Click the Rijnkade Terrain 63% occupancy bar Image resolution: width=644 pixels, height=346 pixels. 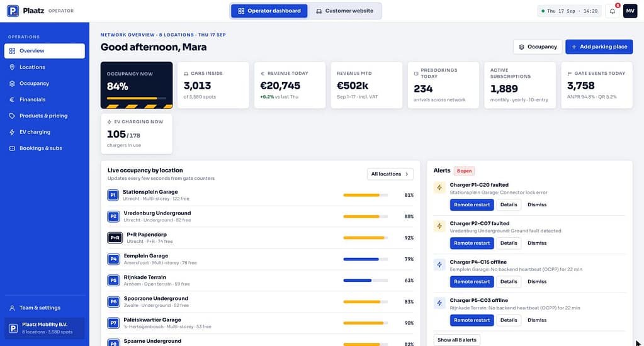point(365,281)
